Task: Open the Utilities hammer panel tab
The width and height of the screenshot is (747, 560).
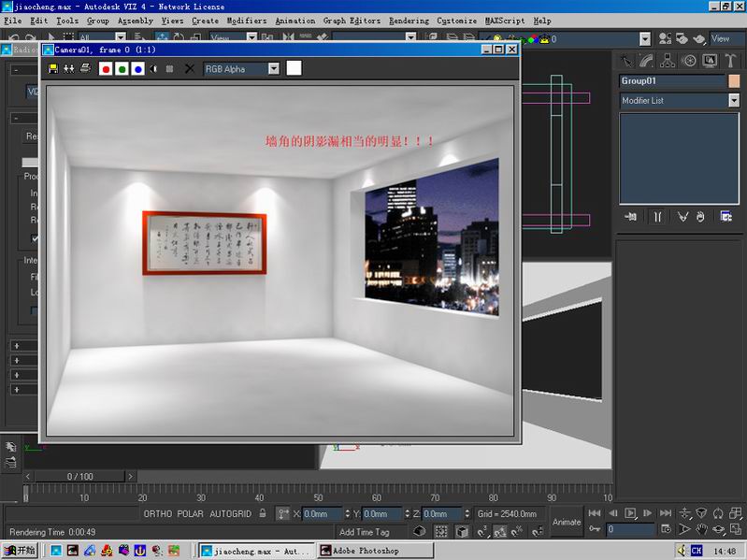Action: 730,61
